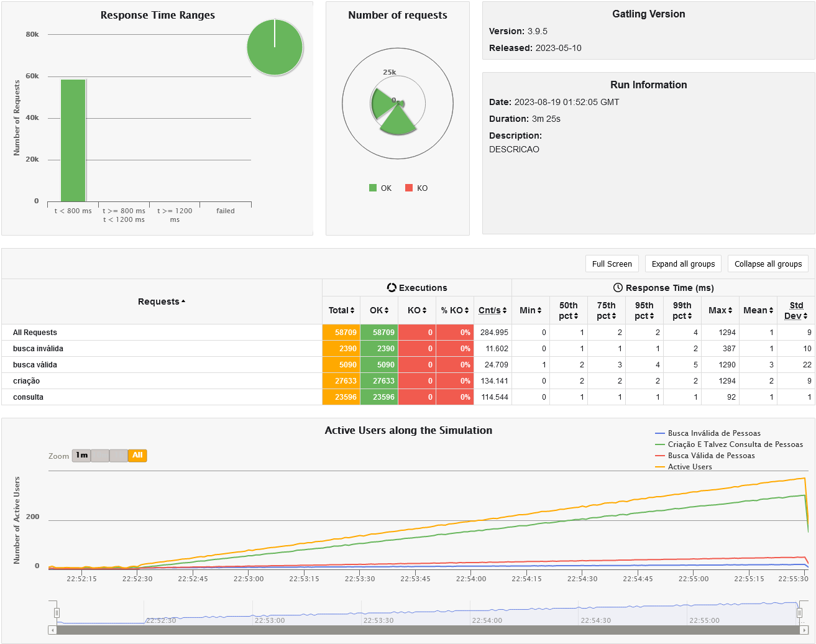Sort by Std Dev column
Screen dimensions: 816x644
click(796, 310)
